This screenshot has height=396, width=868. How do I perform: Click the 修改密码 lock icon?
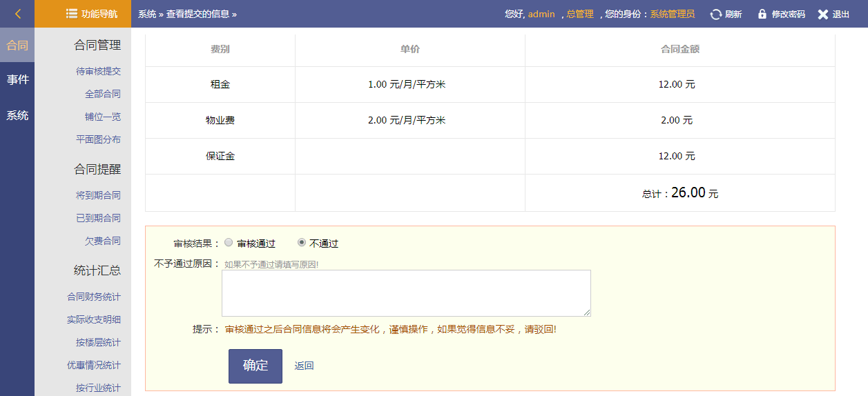tap(762, 14)
